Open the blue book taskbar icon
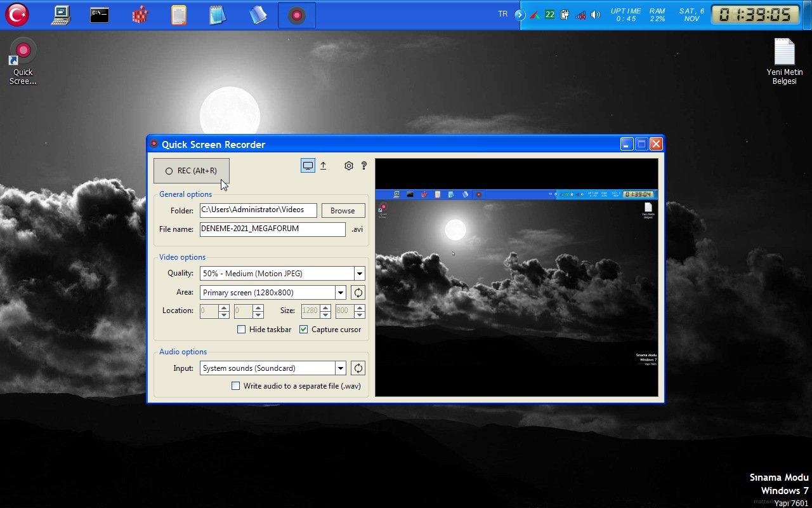The image size is (812, 508). 258,15
